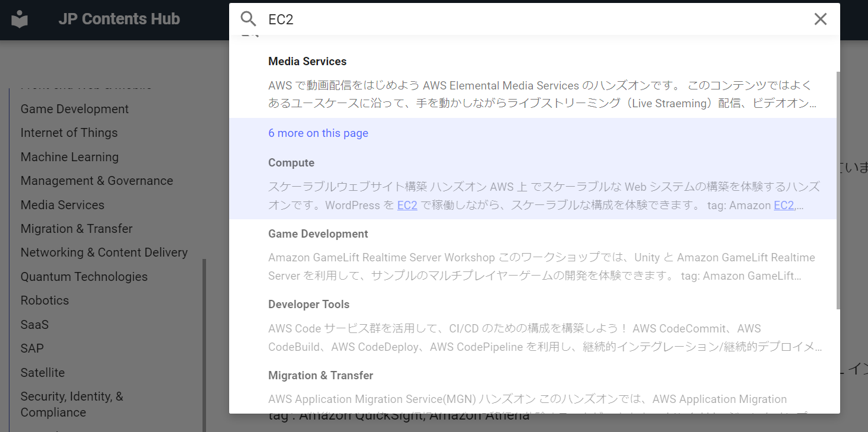Focus the search field containing EC2
This screenshot has width=868, height=432.
coord(535,19)
